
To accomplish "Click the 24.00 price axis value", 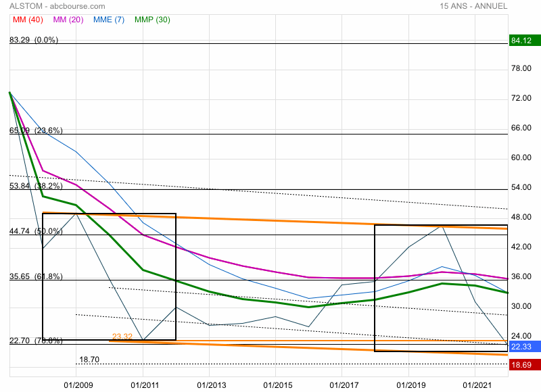I will (x=521, y=336).
